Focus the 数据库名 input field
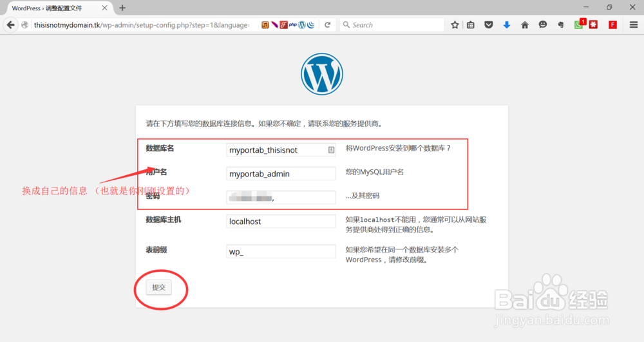Screen dimensions: 644x342 click(281, 150)
